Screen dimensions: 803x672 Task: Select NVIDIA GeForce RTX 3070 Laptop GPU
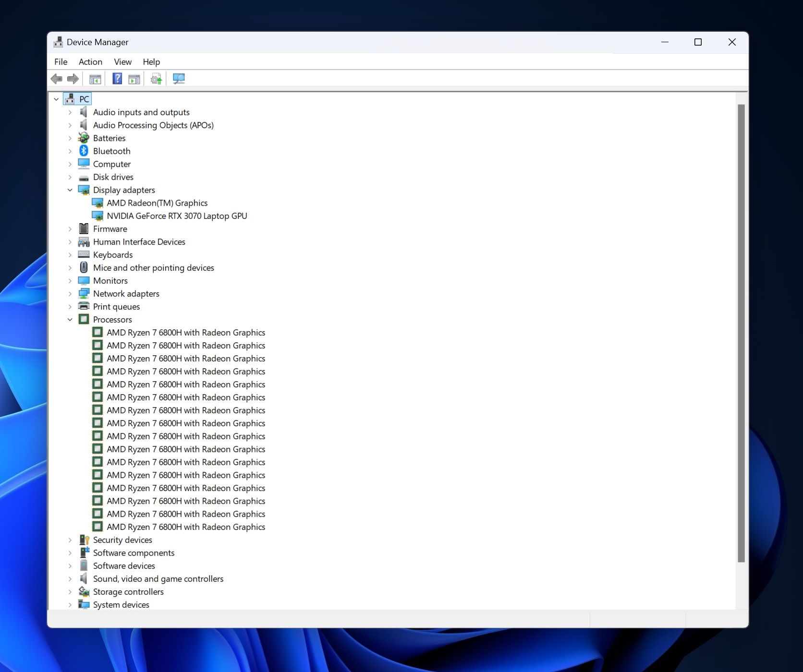point(177,216)
